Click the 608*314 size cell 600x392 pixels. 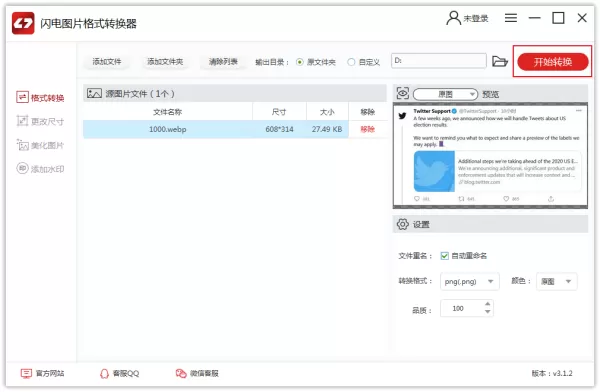point(279,129)
